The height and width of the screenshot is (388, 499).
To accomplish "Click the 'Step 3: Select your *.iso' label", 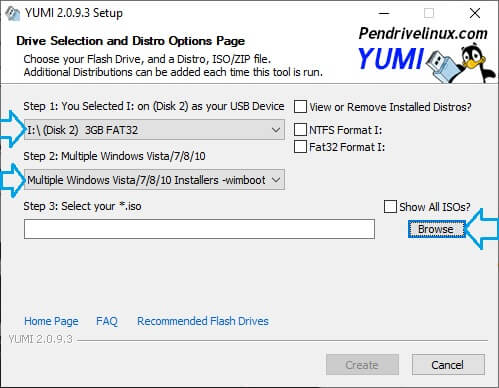I will pos(82,206).
